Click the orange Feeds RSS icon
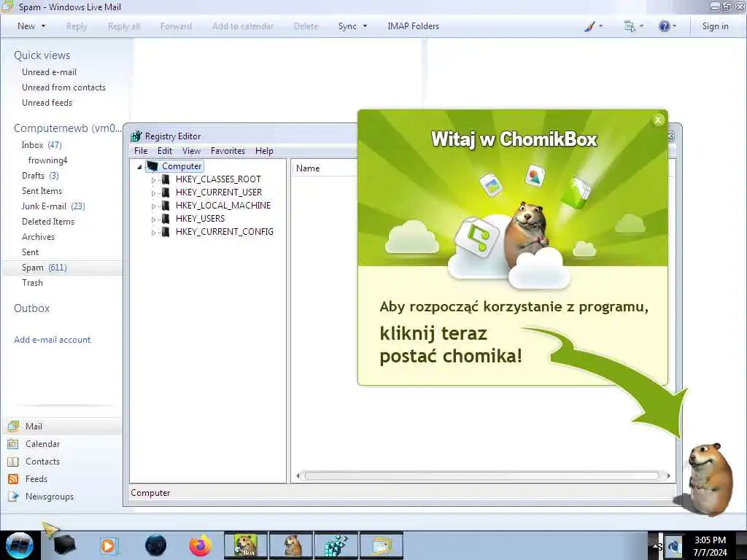Screen dimensions: 747x560 click(13, 479)
